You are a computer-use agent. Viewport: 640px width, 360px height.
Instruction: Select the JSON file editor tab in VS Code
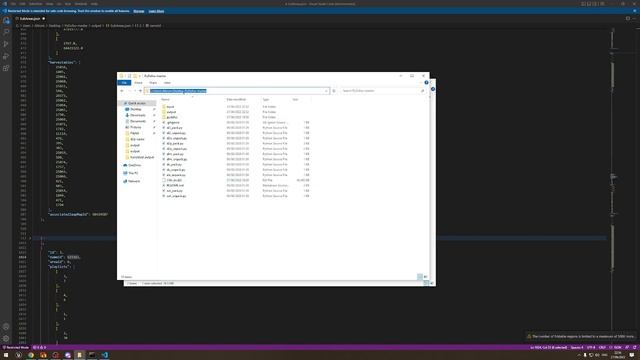30,18
